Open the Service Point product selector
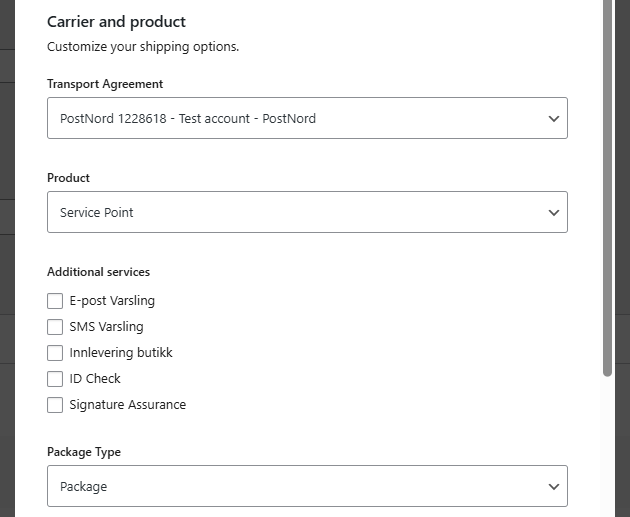The image size is (630, 517). pos(300,212)
